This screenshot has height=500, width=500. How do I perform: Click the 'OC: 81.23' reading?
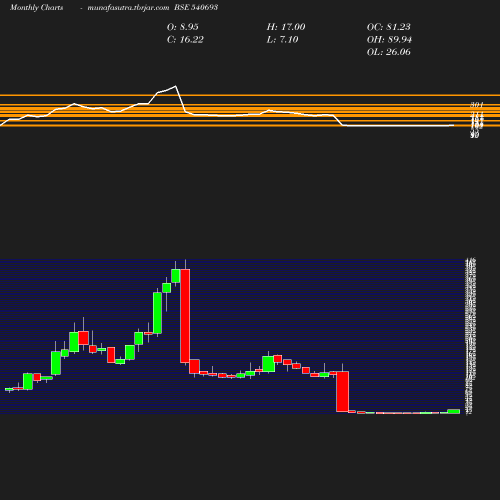(389, 27)
